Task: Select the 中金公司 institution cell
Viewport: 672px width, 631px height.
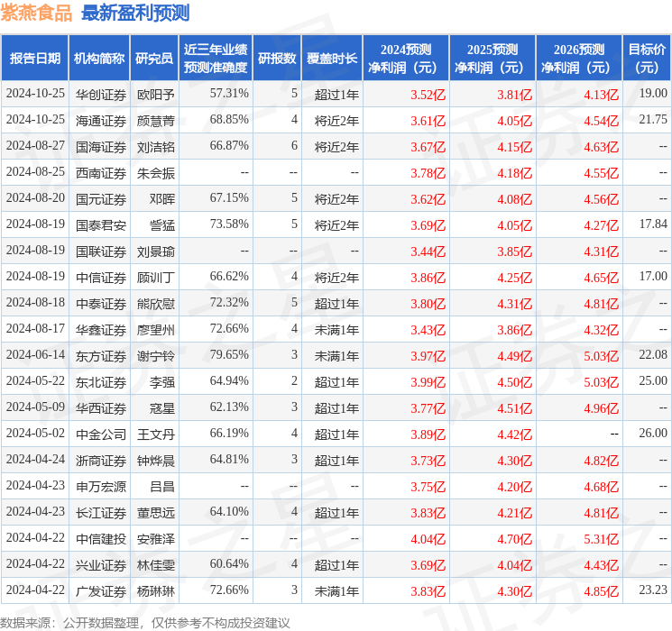Action: (x=101, y=434)
